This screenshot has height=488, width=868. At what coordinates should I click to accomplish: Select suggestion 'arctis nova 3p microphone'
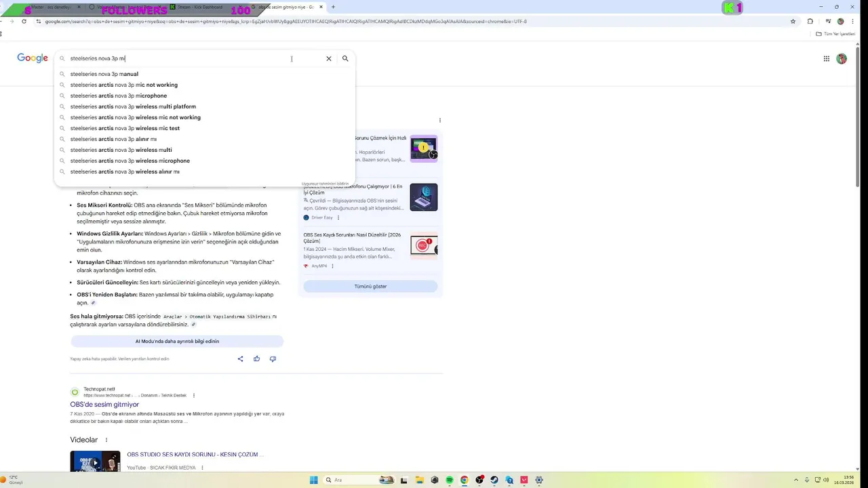(x=204, y=96)
